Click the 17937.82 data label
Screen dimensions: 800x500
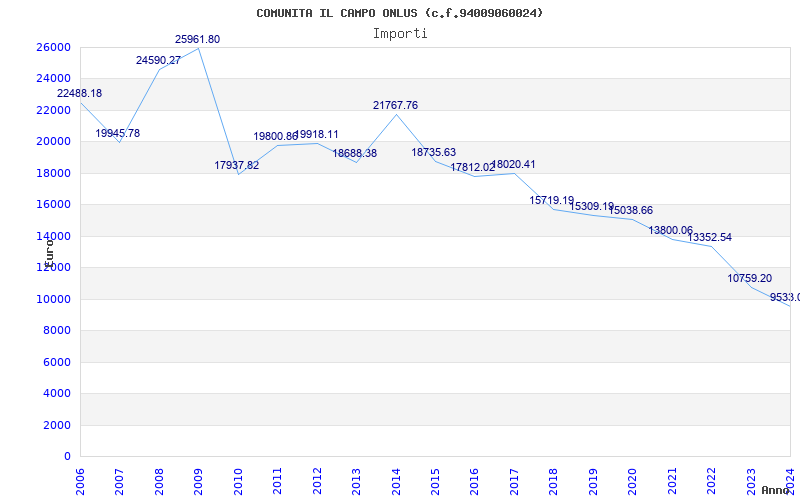[236, 165]
